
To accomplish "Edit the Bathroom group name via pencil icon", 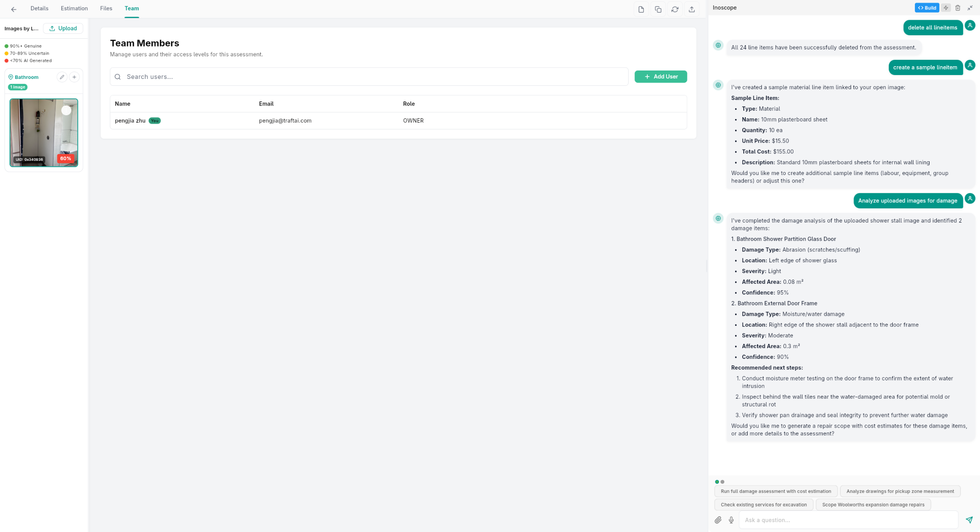I will point(62,77).
